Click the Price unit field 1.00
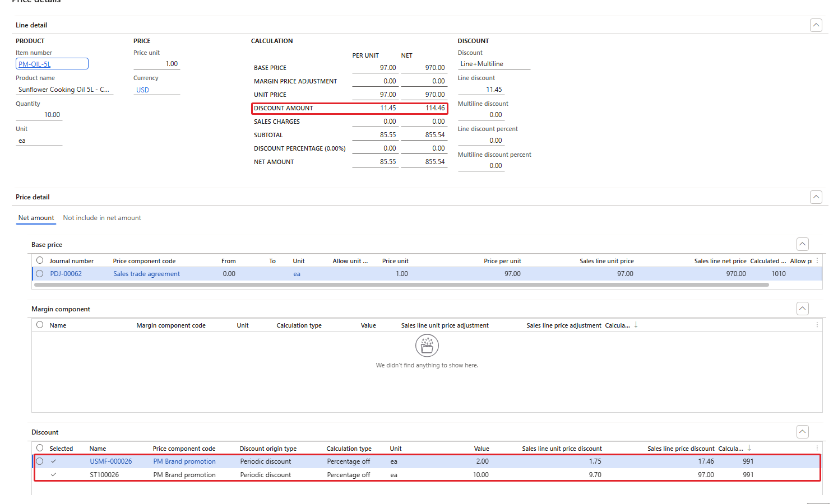This screenshot has height=504, width=838. [156, 64]
